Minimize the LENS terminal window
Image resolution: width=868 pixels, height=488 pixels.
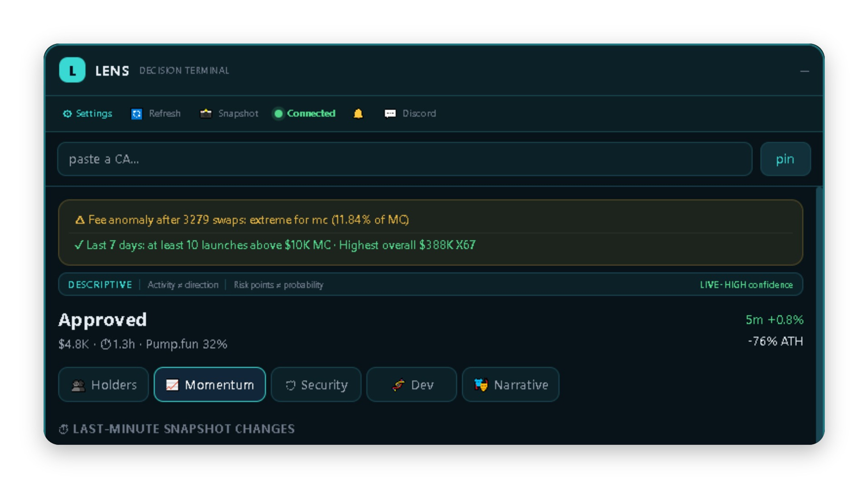804,71
